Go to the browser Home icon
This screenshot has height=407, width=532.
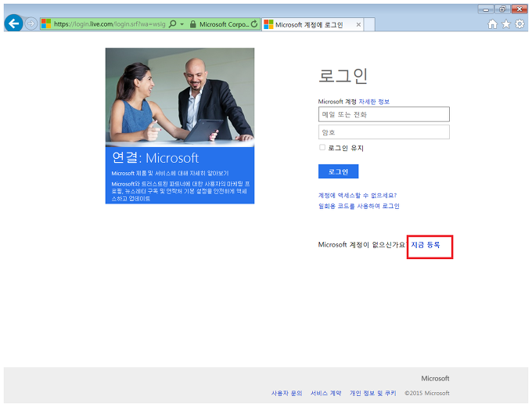tap(492, 23)
